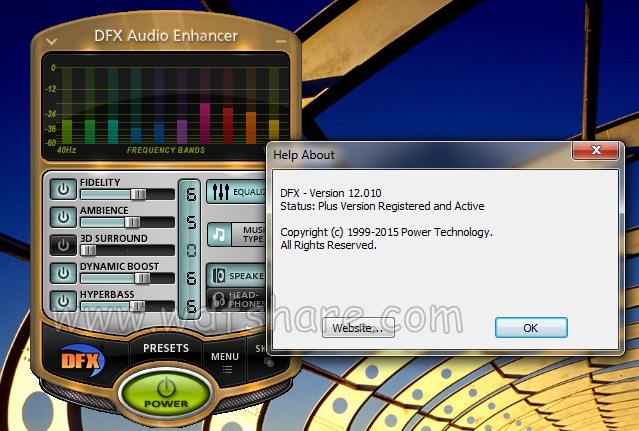
Task: Collapse DFX window with top-left chevron
Action: (51, 41)
